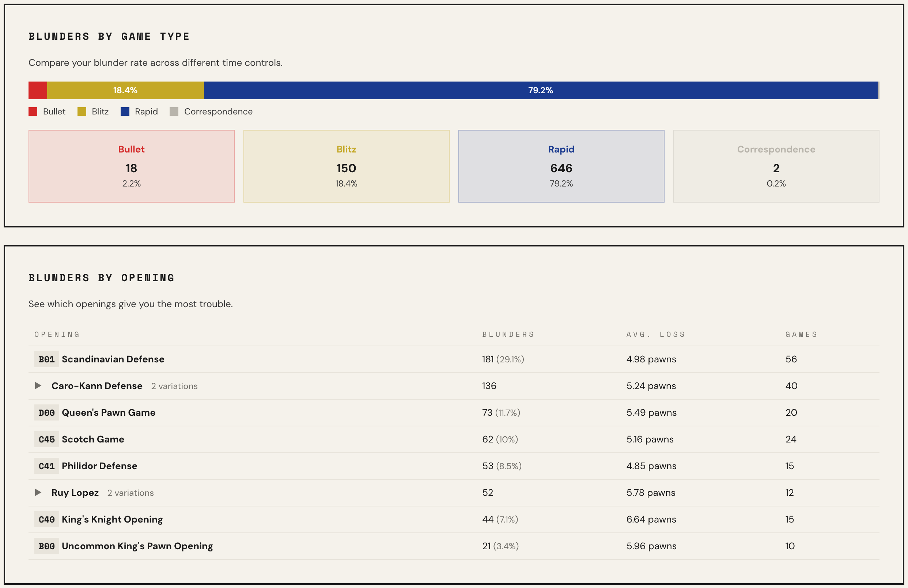
Task: Expand the Ruy Lopez variations arrow
Action: (x=38, y=492)
